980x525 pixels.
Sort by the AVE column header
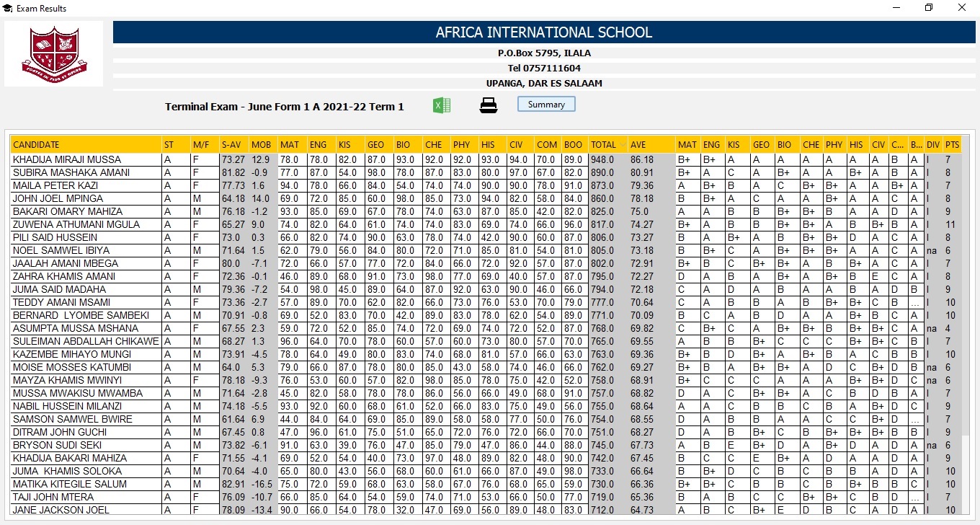(651, 144)
